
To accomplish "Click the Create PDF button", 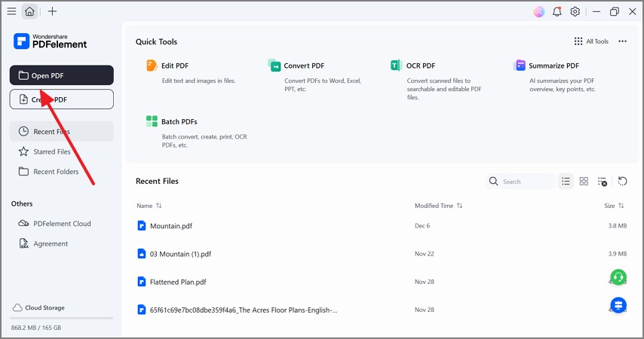I will coord(62,99).
